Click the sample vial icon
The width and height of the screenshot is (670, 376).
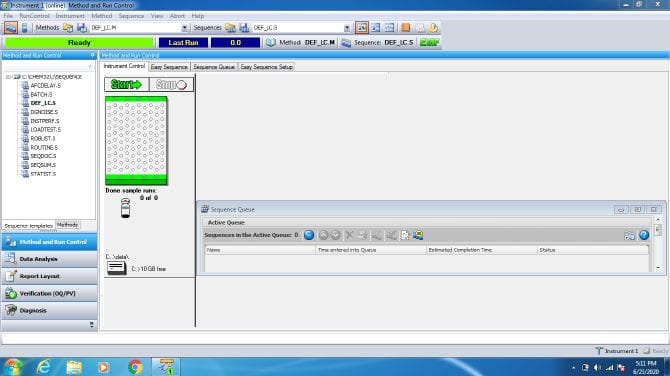tap(125, 208)
